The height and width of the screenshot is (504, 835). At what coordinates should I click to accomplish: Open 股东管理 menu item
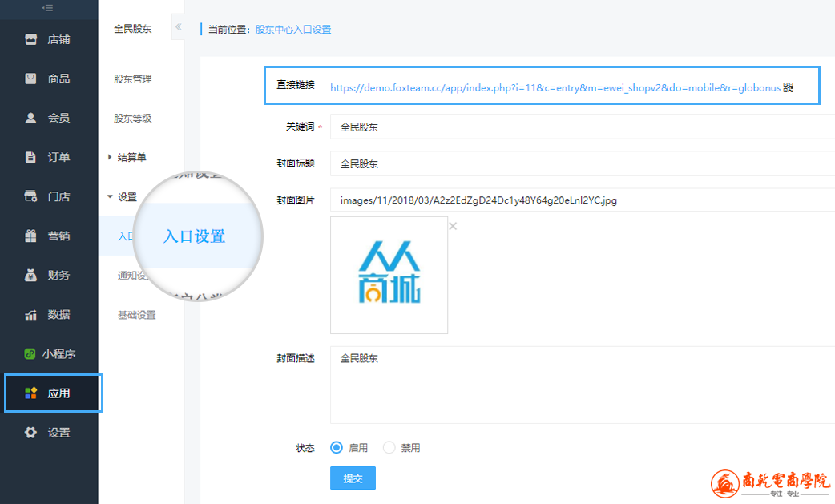[133, 79]
